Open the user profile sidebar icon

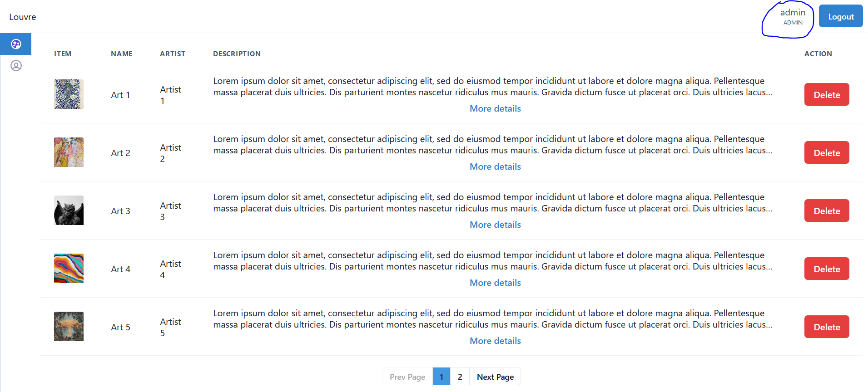16,66
